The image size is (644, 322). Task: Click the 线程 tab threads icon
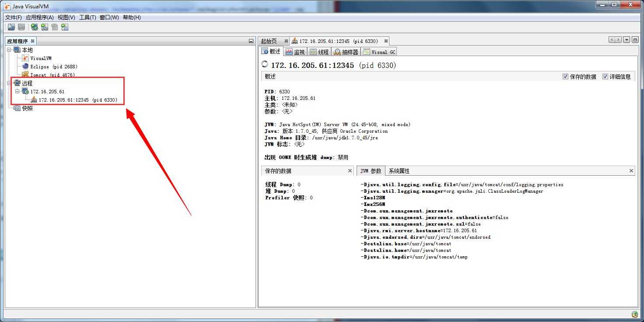point(313,52)
